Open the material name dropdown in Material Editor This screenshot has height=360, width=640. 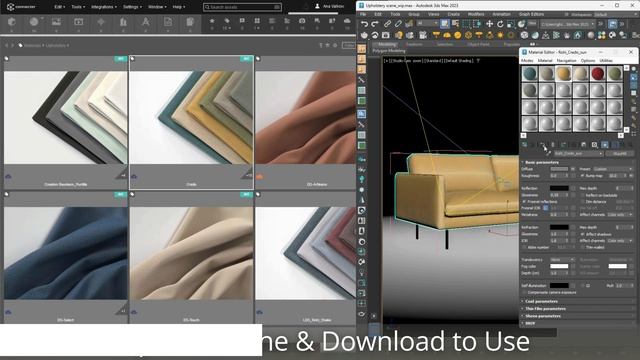(x=578, y=154)
